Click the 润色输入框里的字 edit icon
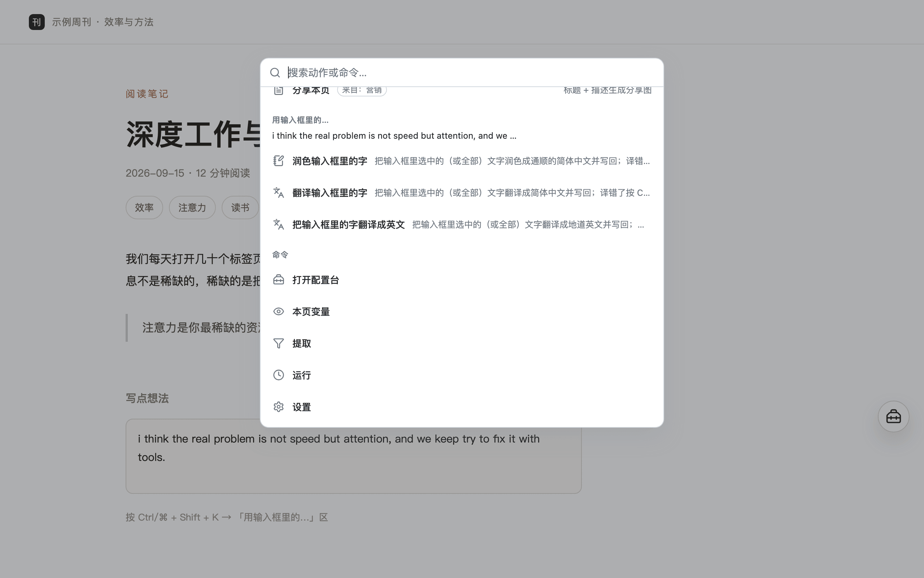 [278, 161]
